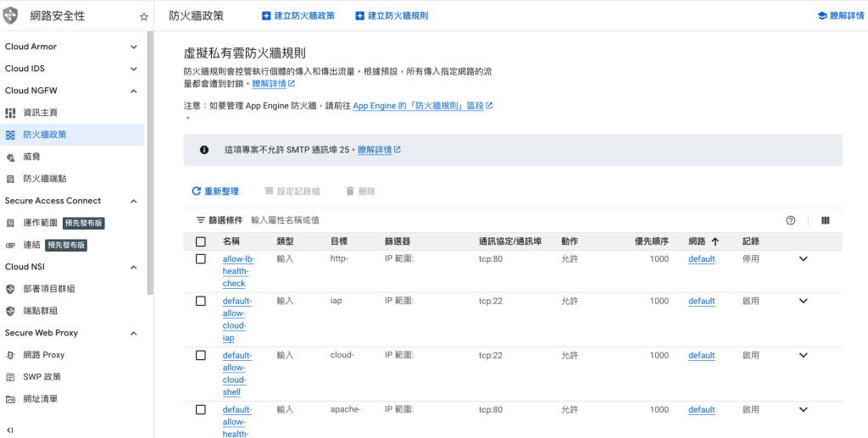Click 建立防火牆政策 button
This screenshot has width=868, height=438.
pyautogui.click(x=298, y=15)
